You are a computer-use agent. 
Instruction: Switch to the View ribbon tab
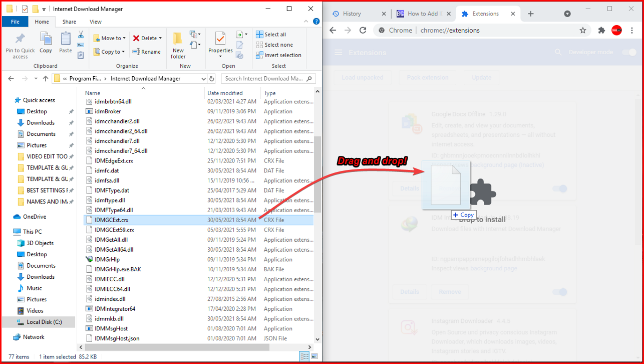click(x=96, y=22)
